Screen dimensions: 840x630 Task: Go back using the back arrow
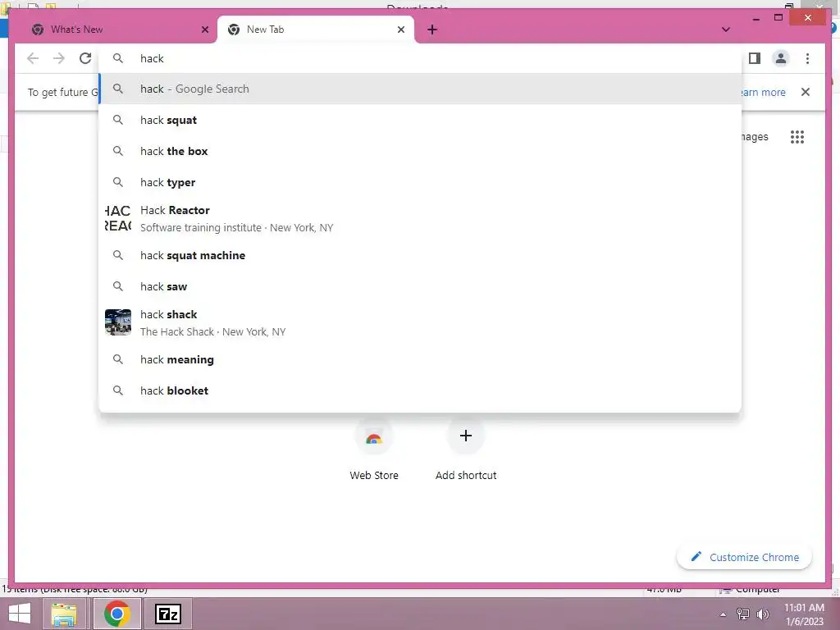(x=33, y=58)
